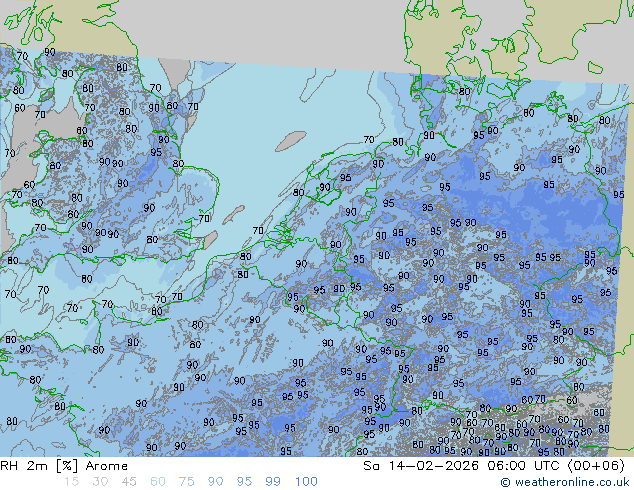Click legend value 60
This screenshot has height=490, width=634.
point(158,482)
